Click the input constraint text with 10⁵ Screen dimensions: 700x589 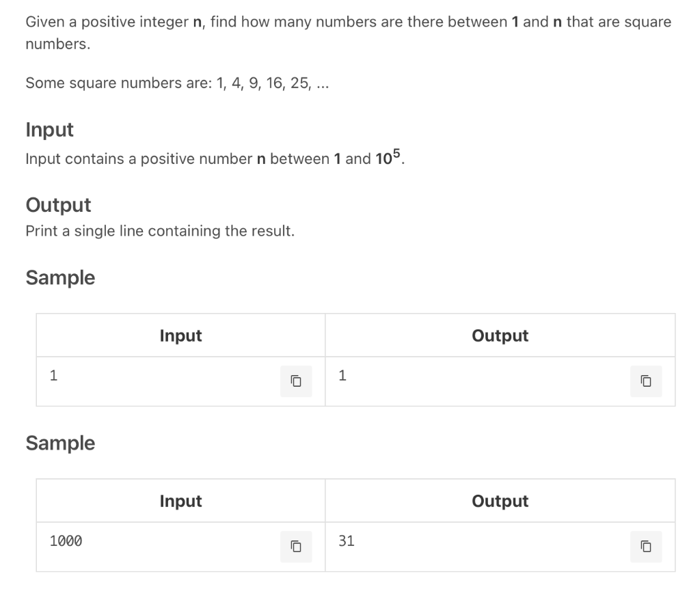[215, 158]
